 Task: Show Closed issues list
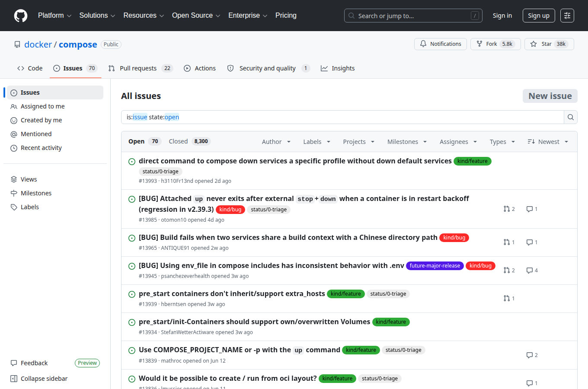coord(189,141)
